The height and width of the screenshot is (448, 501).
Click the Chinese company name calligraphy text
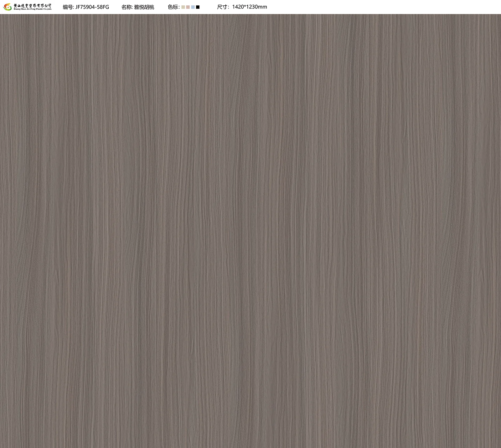(33, 5)
